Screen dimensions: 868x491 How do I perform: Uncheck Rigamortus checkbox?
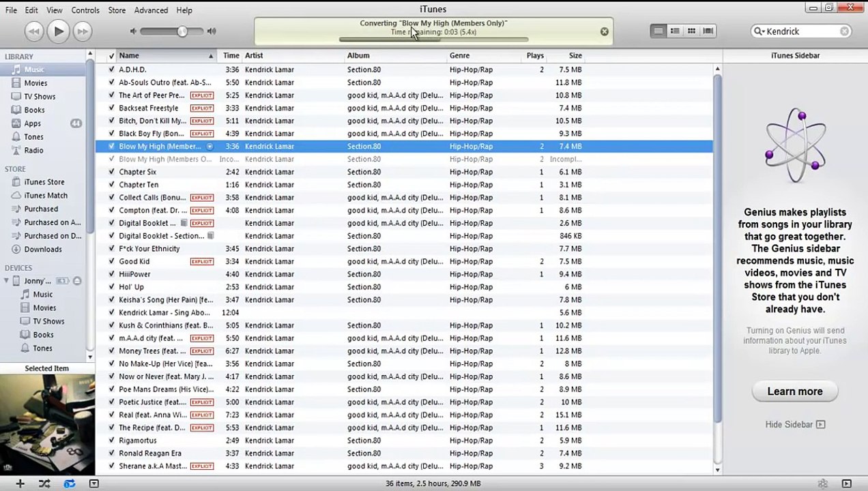pyautogui.click(x=111, y=441)
